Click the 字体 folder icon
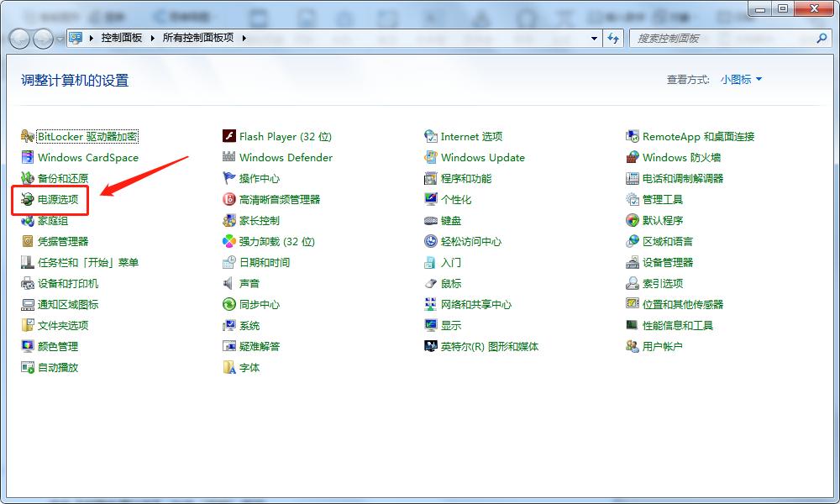The width and height of the screenshot is (840, 504). coord(229,367)
